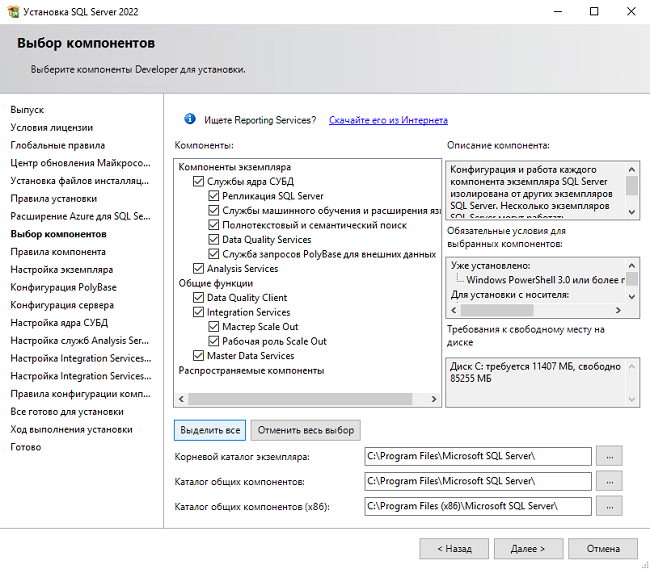
Task: Select the Настройка ядра СУБД step
Action: 59,323
